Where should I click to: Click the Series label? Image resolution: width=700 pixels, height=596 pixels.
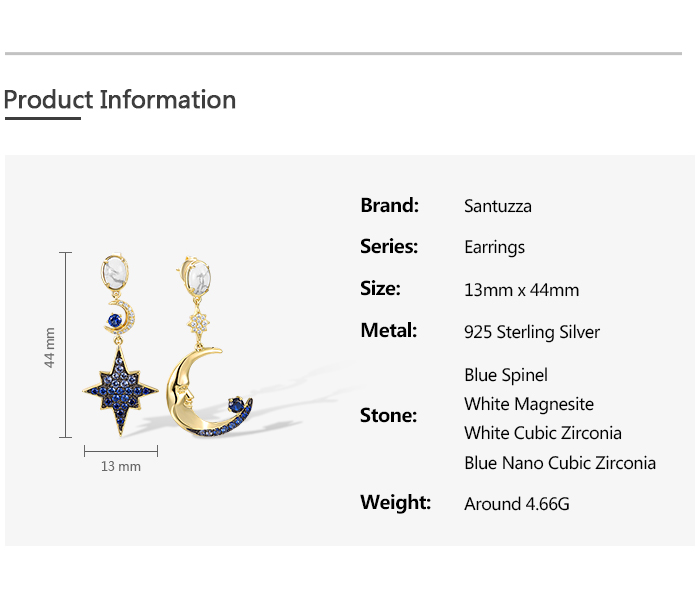389,246
